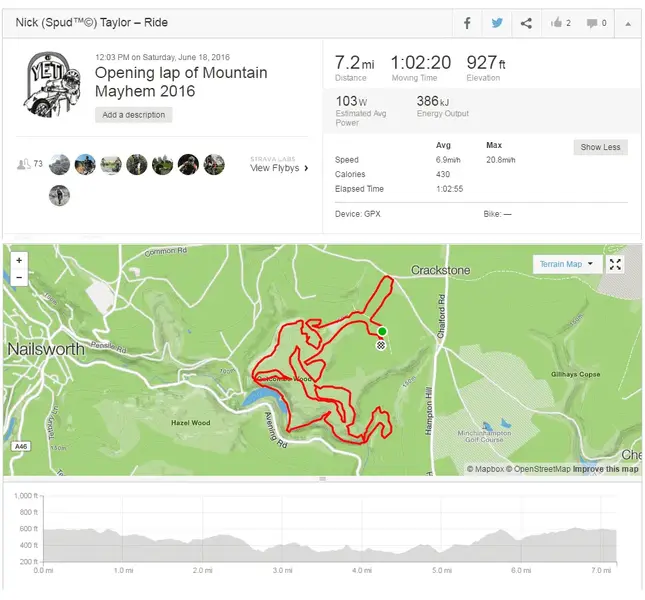Collapse activity header with up arrow
Image resolution: width=645 pixels, height=600 pixels.
click(628, 24)
